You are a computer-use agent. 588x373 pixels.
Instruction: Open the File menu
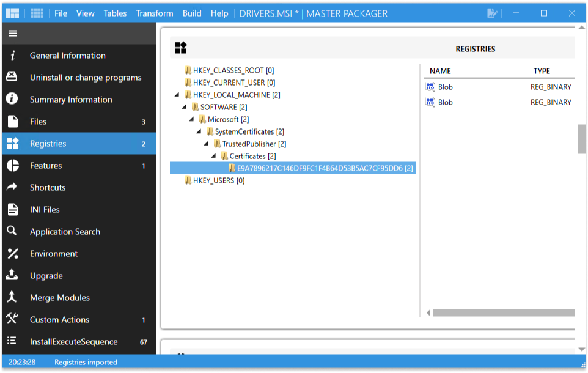(61, 13)
